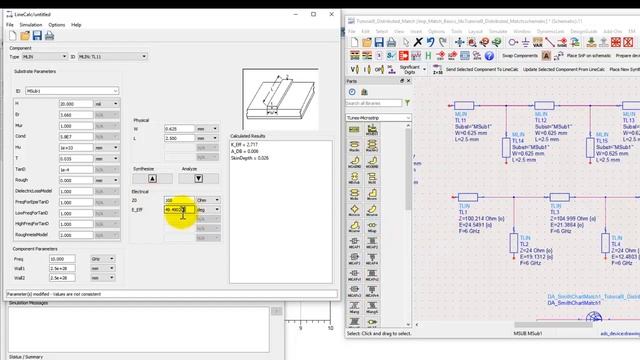
Task: Click the Er value input field
Action: click(76, 115)
